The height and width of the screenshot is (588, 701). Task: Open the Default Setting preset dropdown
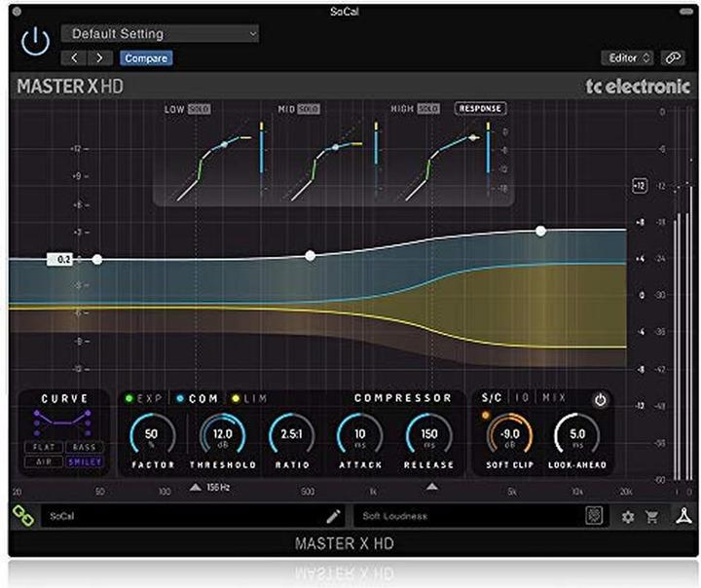(x=160, y=34)
